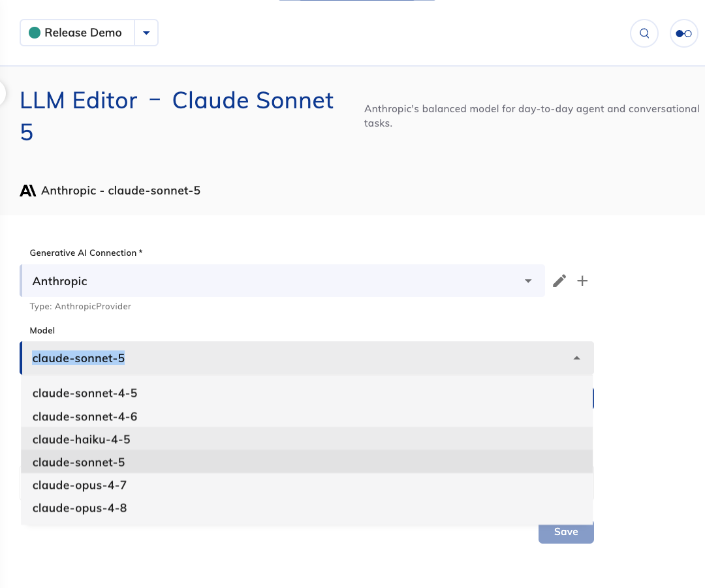Choose claude-sonnet-5 option in the list
The width and height of the screenshot is (705, 588).
coord(307,462)
